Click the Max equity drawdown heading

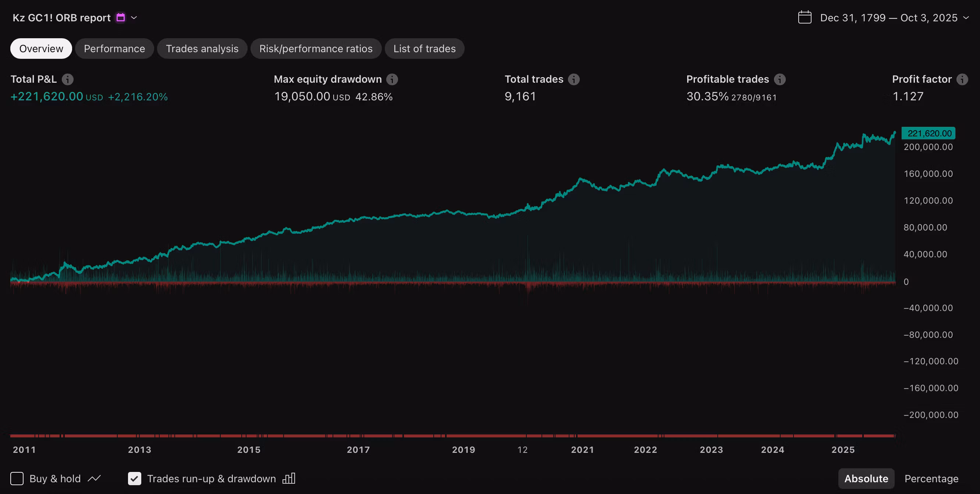click(x=327, y=79)
